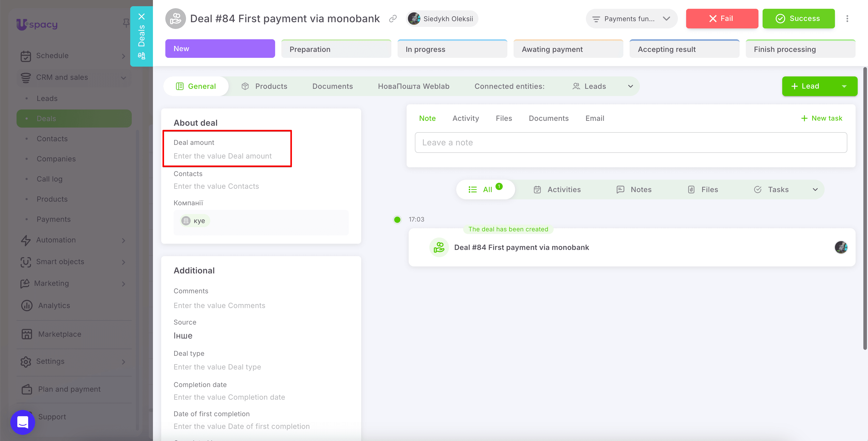
Task: Expand the Smart objects chevron
Action: point(124,262)
